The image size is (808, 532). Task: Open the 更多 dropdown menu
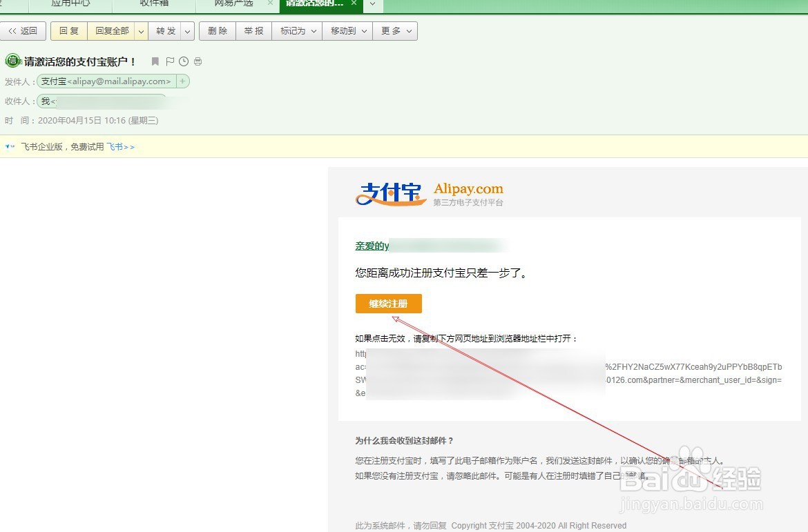[396, 32]
